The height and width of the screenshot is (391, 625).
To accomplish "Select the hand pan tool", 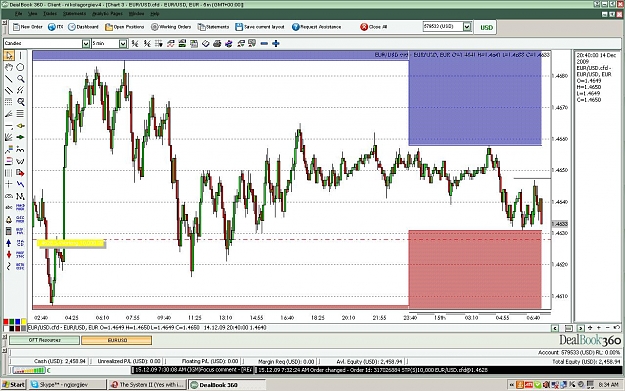I will [x=9, y=67].
